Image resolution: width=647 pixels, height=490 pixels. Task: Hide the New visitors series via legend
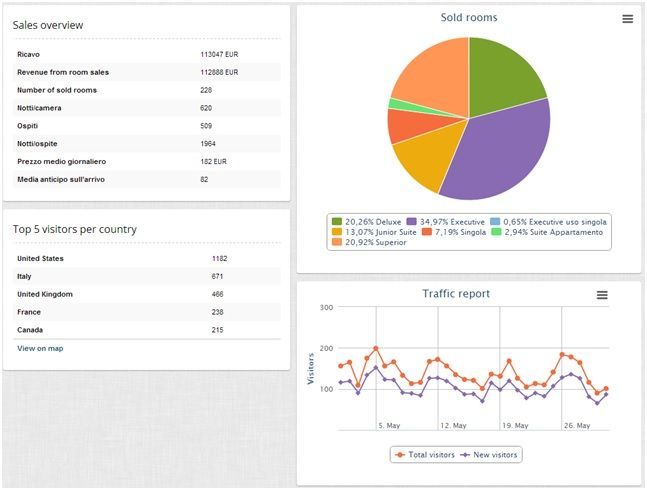pos(489,455)
